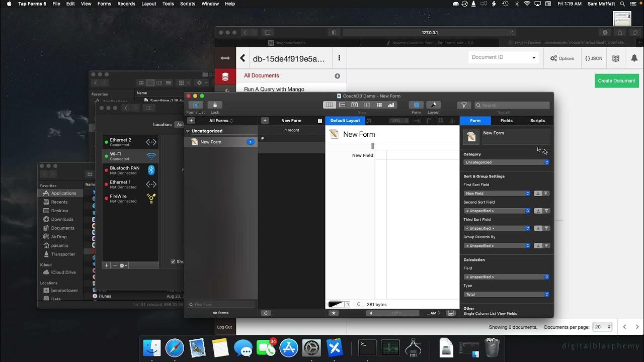
Task: Select the calendar view icon
Action: point(354,105)
